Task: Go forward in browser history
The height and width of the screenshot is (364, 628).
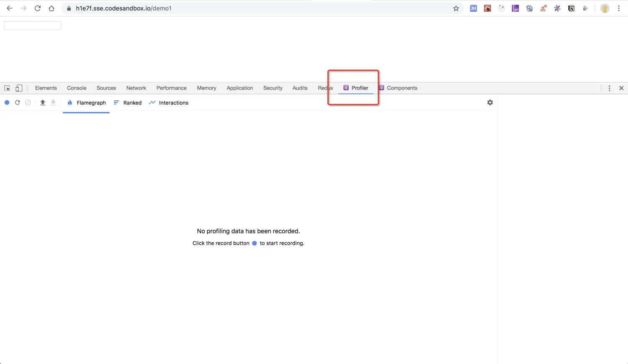Action: coord(23,8)
